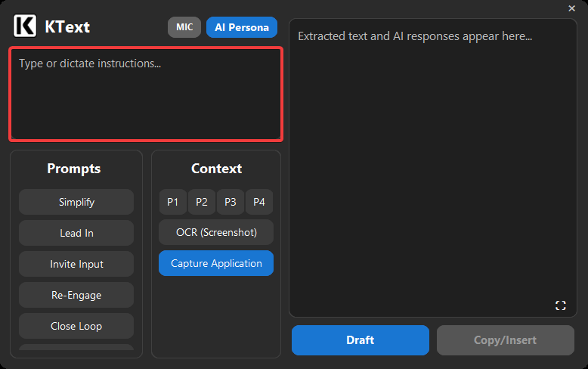This screenshot has height=369, width=588.
Task: Toggle the AI Persona button
Action: pyautogui.click(x=242, y=27)
